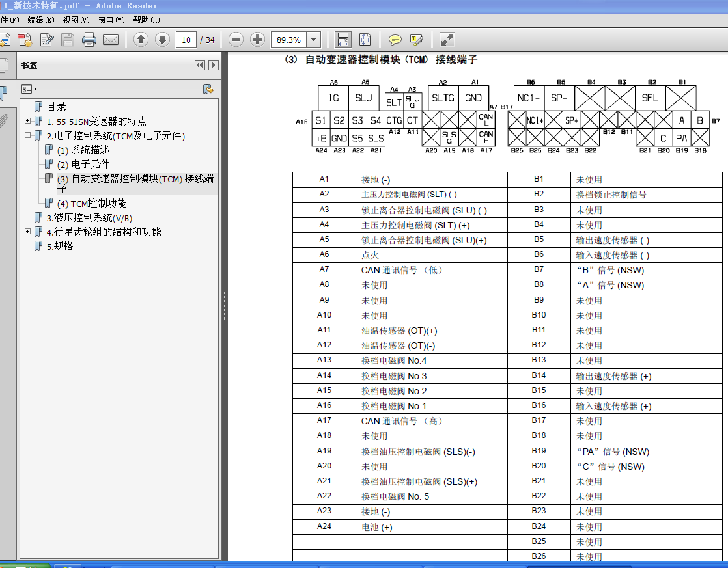
Task: Click the Print icon in toolbar
Action: tap(89, 40)
